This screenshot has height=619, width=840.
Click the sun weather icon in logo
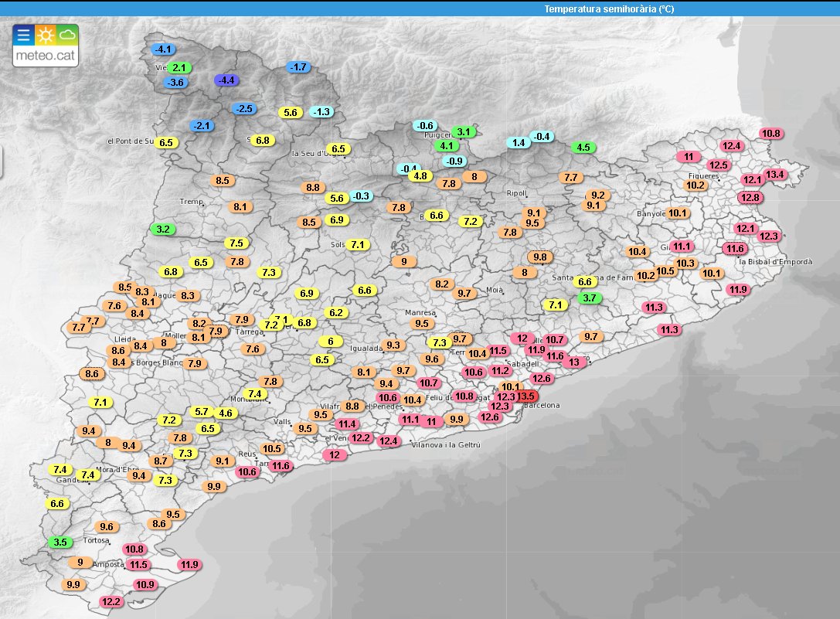[45, 36]
